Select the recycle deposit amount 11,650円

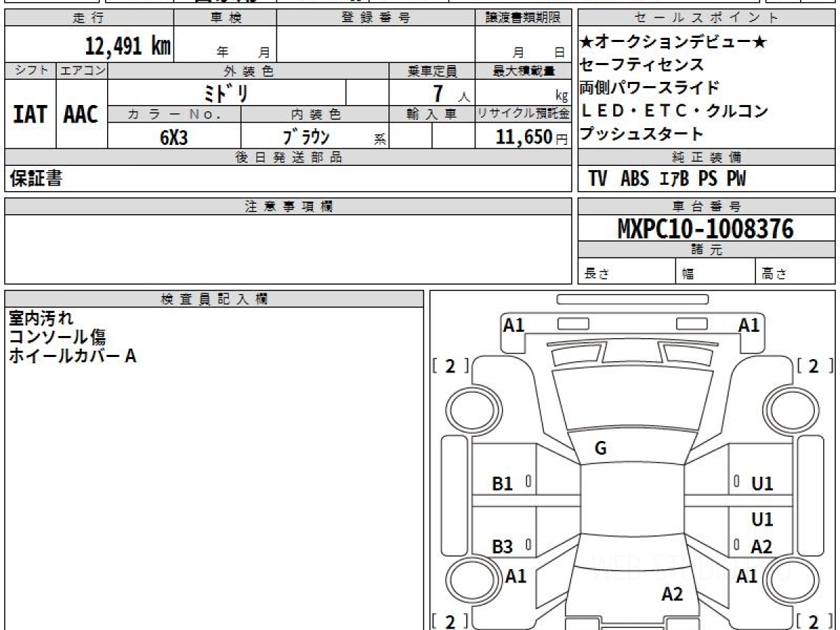pyautogui.click(x=532, y=137)
